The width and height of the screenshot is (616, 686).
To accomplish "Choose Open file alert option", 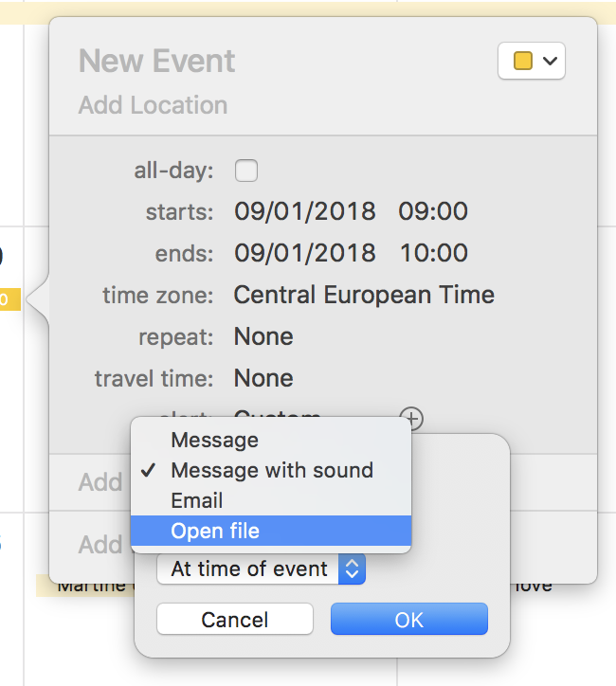I will [271, 531].
